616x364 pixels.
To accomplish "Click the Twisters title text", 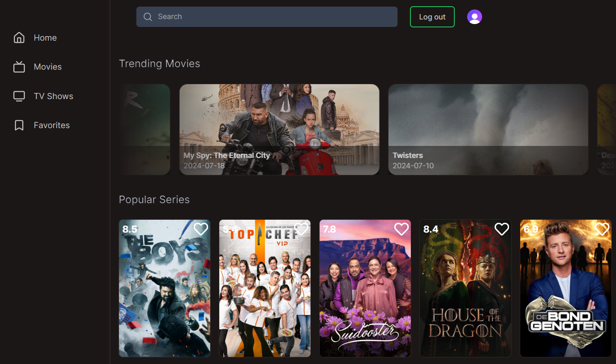I will (408, 155).
